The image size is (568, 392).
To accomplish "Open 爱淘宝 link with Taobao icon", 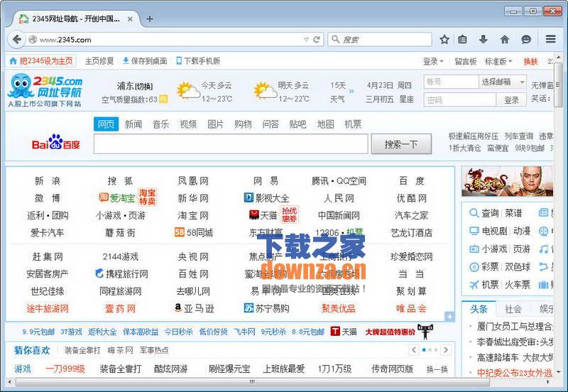I will 117,198.
